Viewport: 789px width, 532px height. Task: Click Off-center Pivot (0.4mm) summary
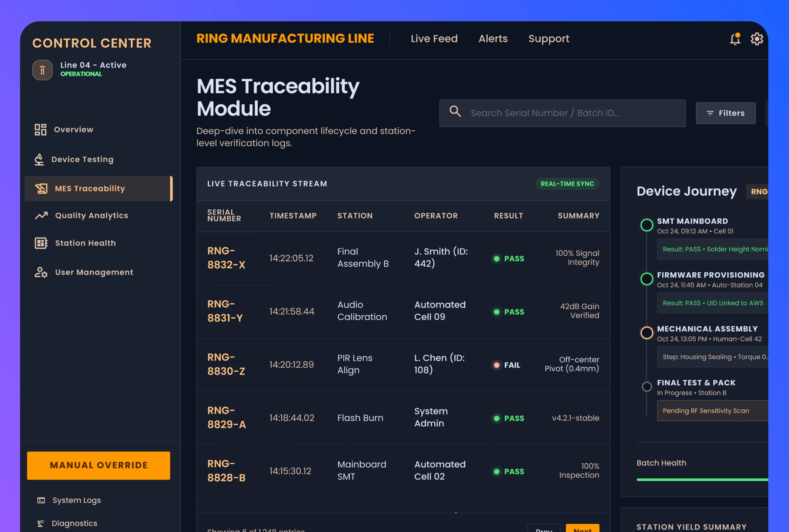[x=572, y=364]
